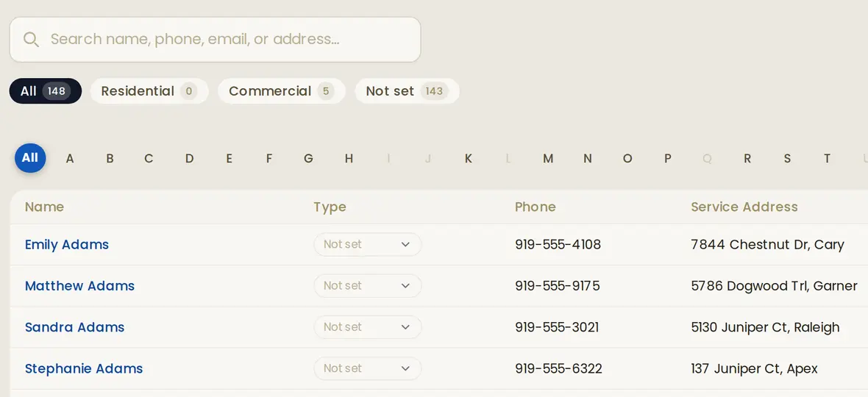Click the magnifier search icon
The height and width of the screenshot is (397, 868).
[x=31, y=39]
